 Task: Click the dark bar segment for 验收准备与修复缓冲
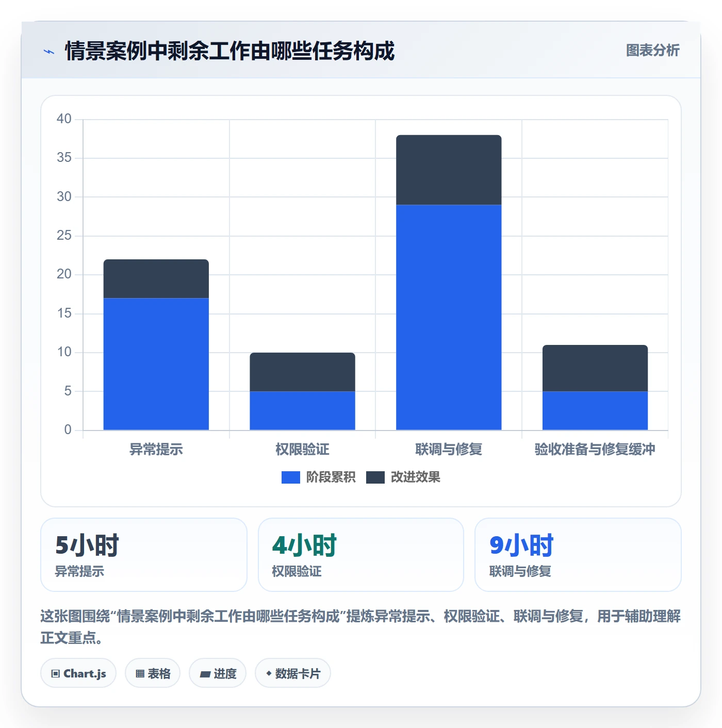click(x=595, y=368)
